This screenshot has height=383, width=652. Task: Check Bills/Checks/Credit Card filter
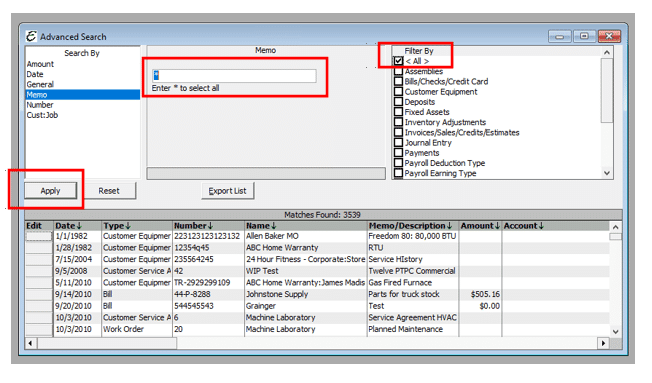398,81
